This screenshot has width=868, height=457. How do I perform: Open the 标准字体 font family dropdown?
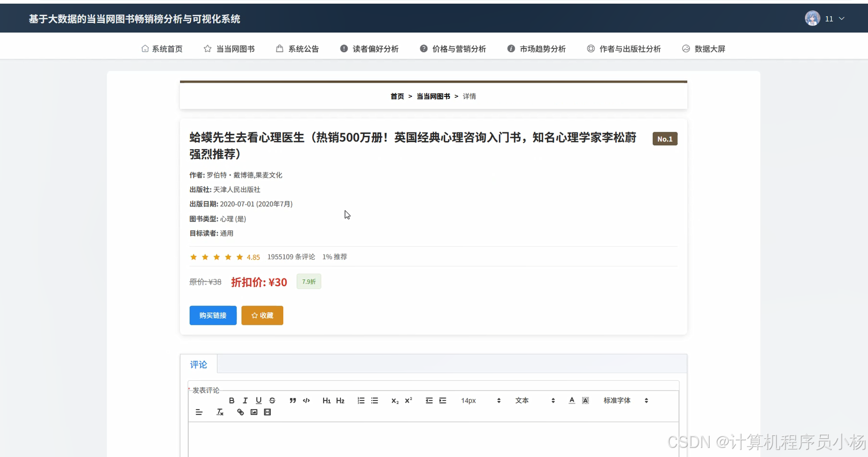click(625, 401)
